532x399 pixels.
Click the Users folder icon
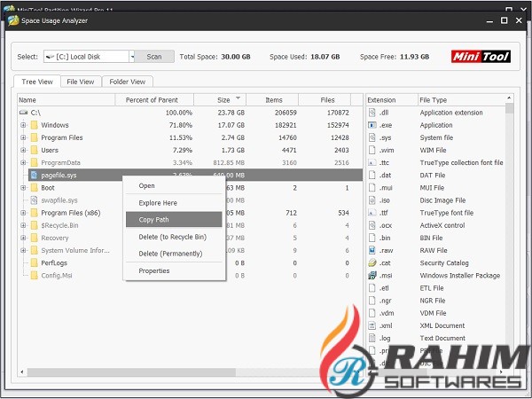pos(34,151)
